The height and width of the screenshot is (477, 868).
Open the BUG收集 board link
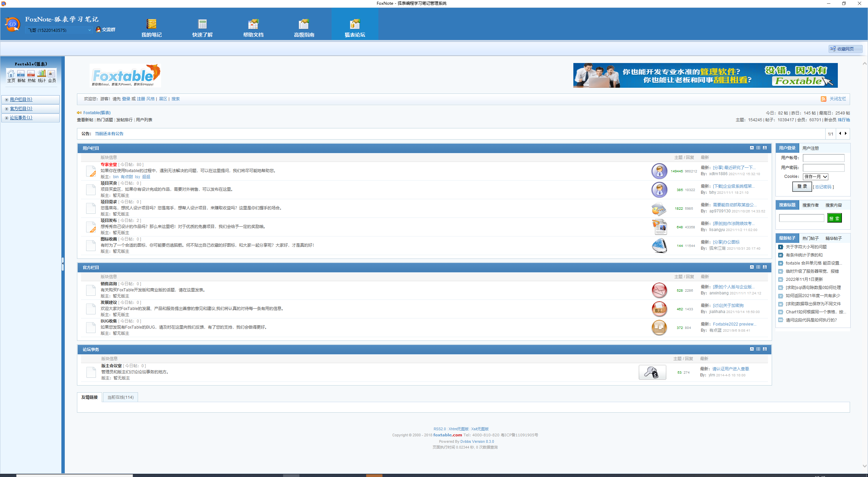tap(108, 321)
